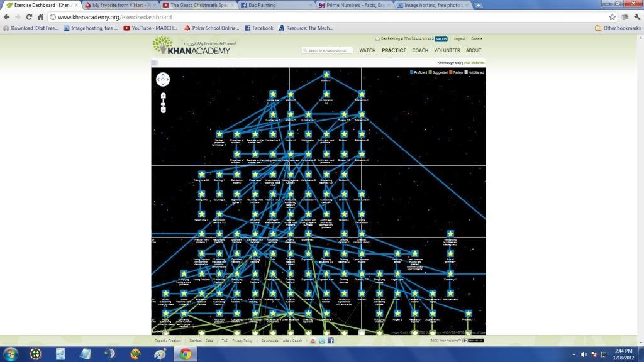
Task: Bookmark page with the star icon
Action: click(x=612, y=17)
